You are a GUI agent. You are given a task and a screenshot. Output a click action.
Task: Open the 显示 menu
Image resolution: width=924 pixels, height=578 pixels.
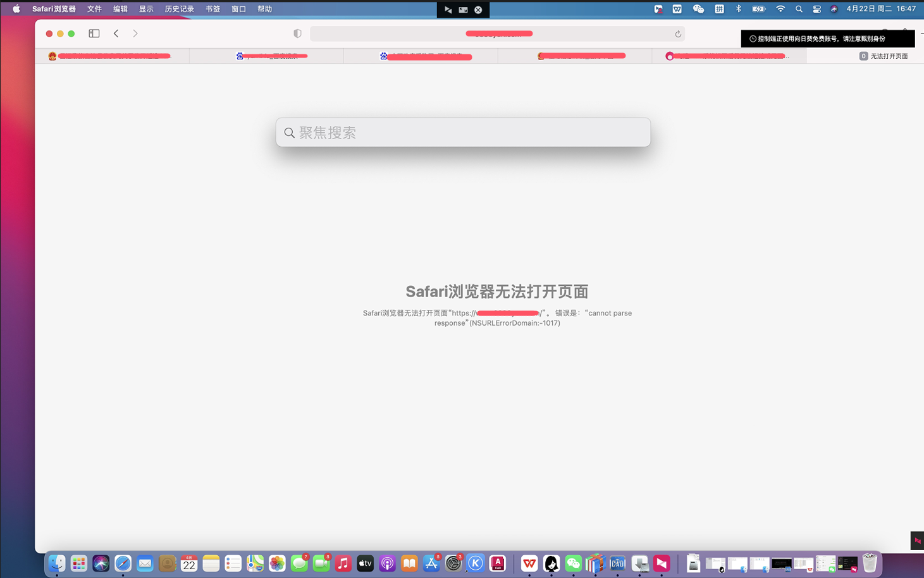(146, 9)
